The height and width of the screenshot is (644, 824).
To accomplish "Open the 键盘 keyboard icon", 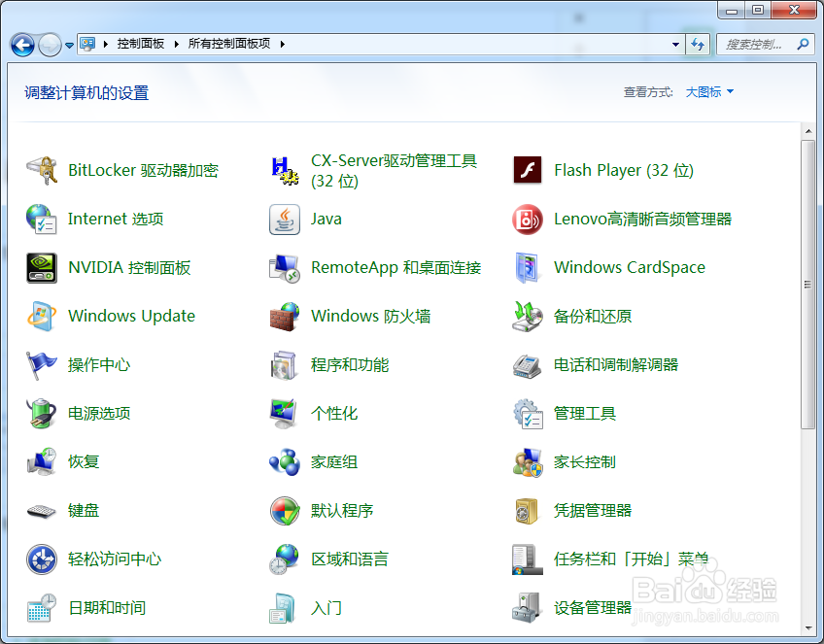I will click(x=42, y=511).
